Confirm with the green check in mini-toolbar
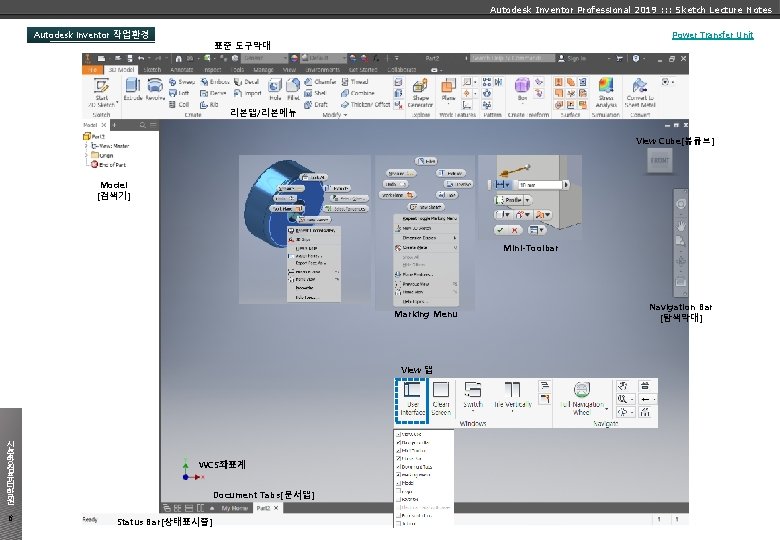 (500, 230)
